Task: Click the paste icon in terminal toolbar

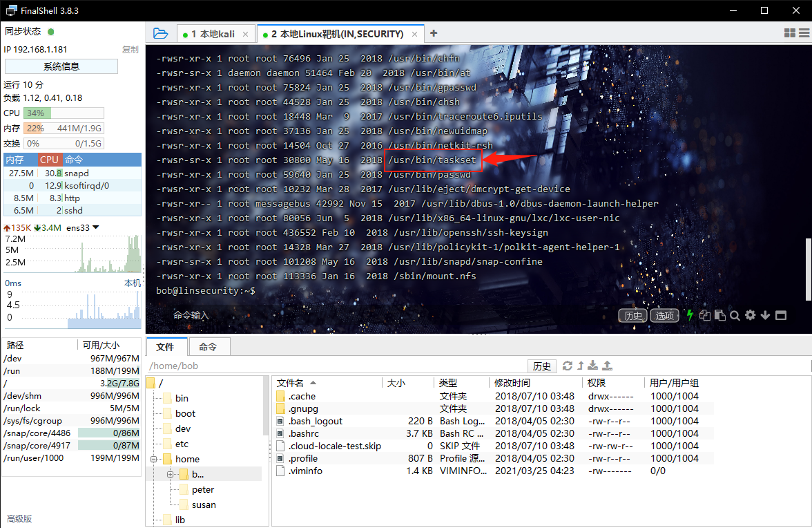Action: tap(720, 315)
